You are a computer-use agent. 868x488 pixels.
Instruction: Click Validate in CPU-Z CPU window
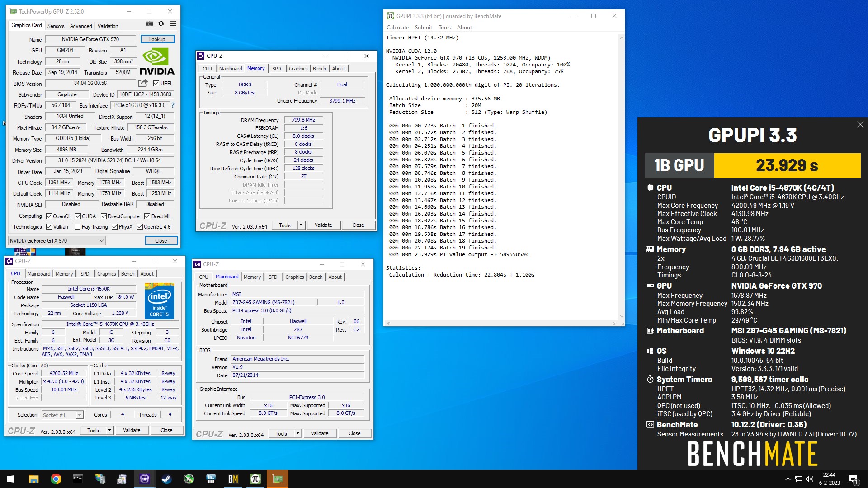[132, 430]
